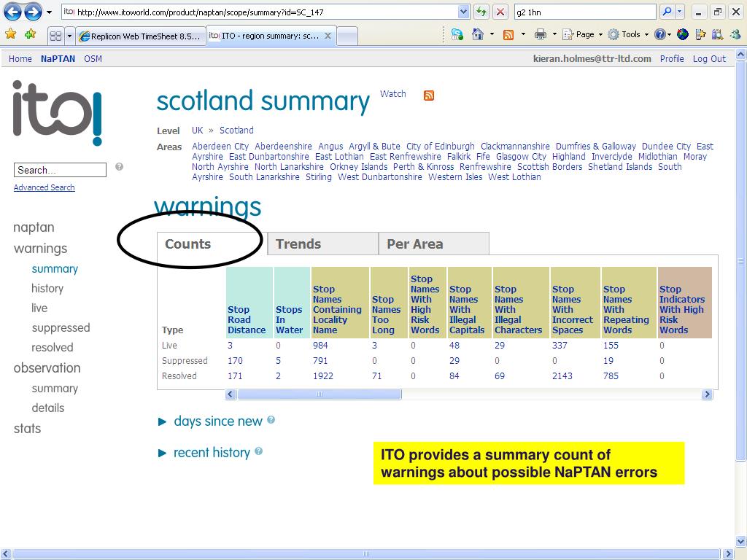
Task: Open the resolved warnings sidebar item
Action: pyautogui.click(x=53, y=348)
